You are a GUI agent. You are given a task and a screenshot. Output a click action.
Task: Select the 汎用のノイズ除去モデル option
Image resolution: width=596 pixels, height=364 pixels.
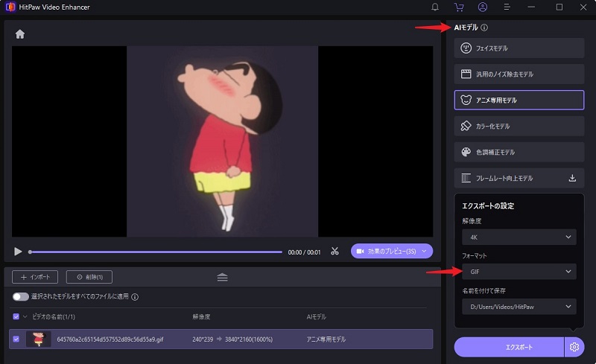click(519, 74)
